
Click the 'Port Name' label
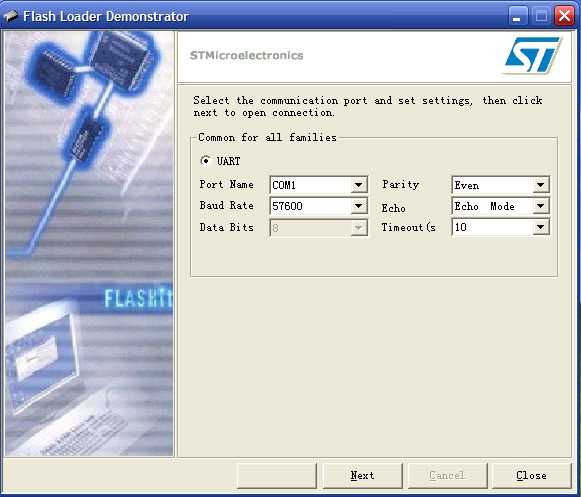point(226,184)
